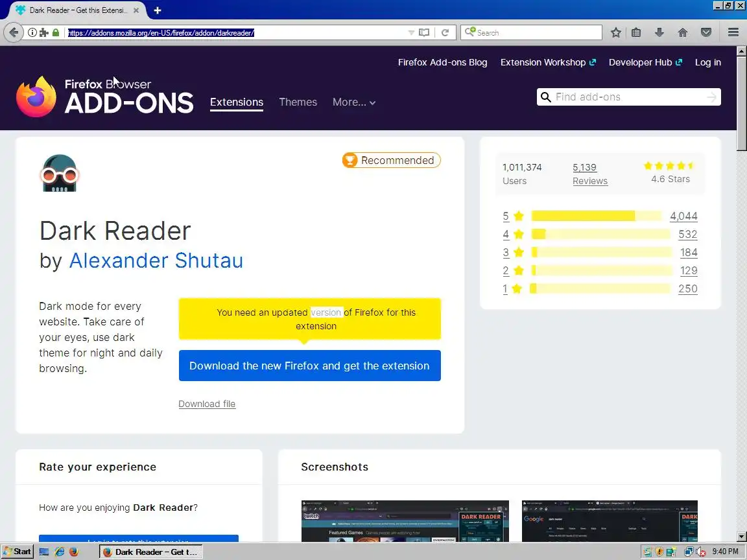
Task: Switch to Extensions section
Action: [237, 102]
